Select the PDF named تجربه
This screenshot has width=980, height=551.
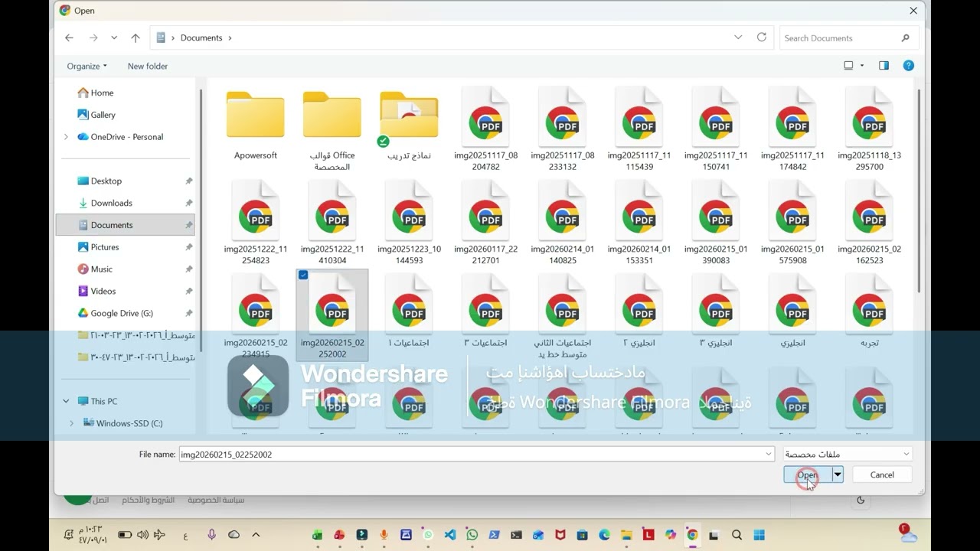click(870, 312)
